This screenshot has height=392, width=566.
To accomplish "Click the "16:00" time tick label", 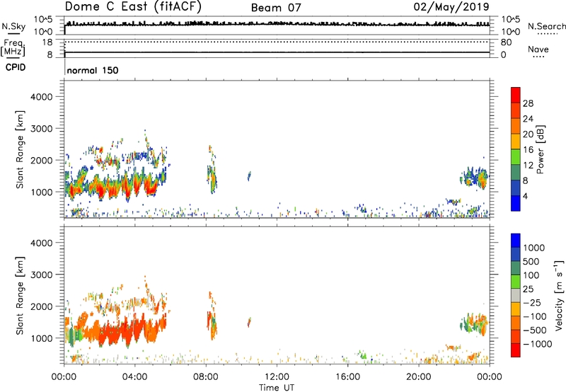I will 347,377.
